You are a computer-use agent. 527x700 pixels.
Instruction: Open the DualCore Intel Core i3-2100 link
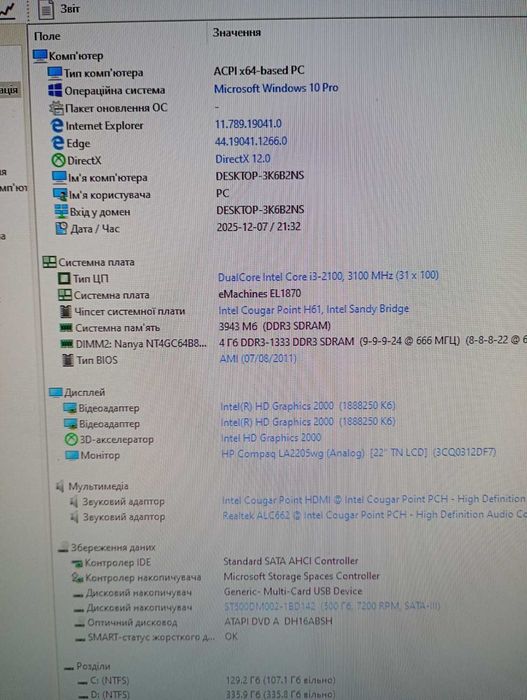pos(328,276)
